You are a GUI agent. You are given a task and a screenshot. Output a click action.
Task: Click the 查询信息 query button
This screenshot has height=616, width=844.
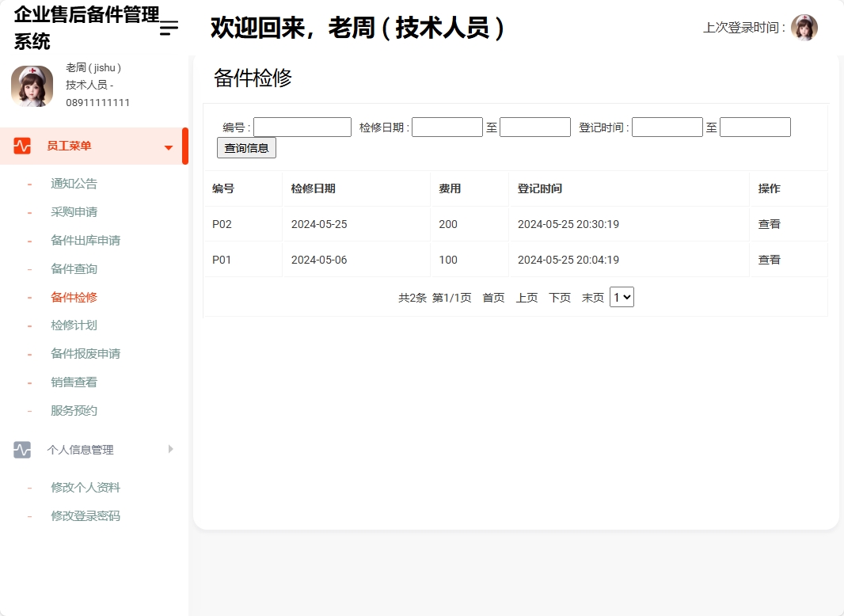[x=245, y=147]
